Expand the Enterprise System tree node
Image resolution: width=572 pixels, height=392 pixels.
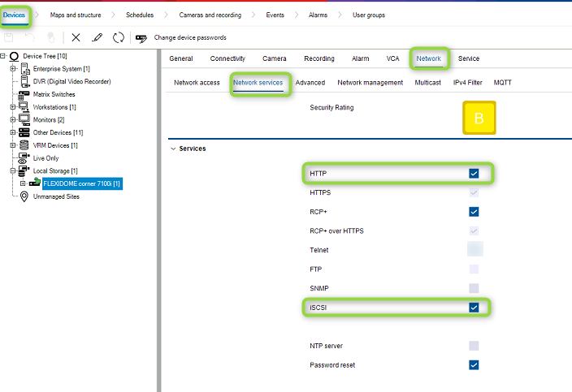(x=13, y=69)
